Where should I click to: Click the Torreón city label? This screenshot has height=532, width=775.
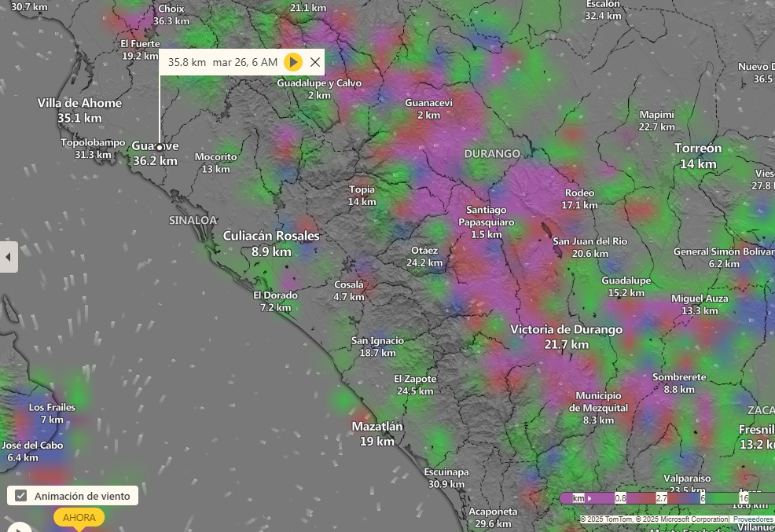click(698, 156)
